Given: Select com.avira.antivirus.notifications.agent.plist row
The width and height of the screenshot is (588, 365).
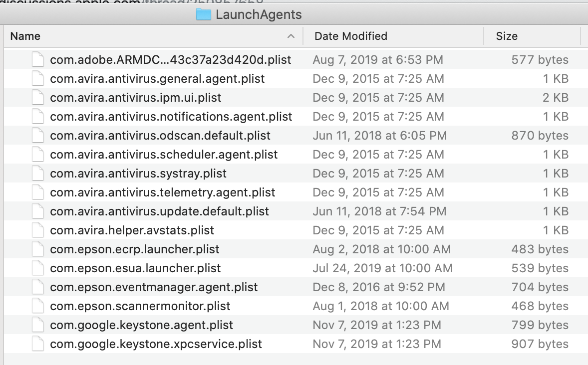Looking at the screenshot, I should [171, 117].
